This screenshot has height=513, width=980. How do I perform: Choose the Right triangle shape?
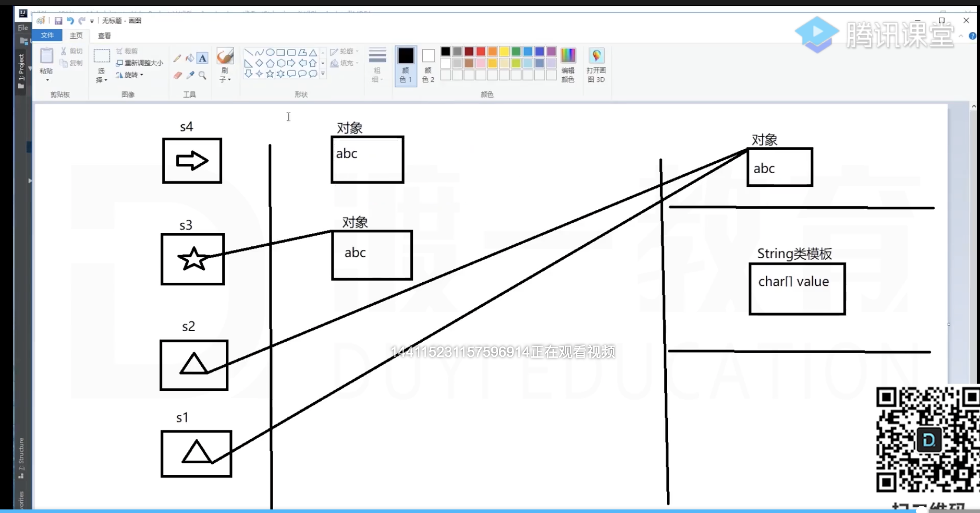(x=248, y=63)
